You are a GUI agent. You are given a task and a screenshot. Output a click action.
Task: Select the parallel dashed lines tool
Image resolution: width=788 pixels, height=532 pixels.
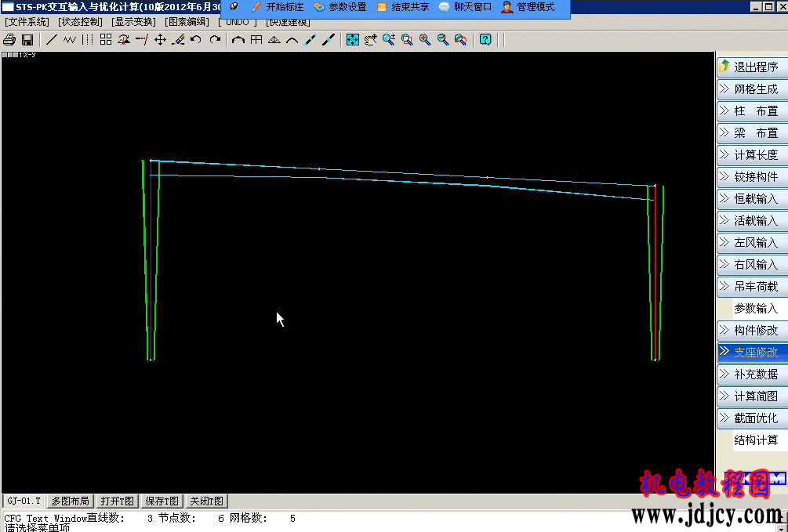88,40
